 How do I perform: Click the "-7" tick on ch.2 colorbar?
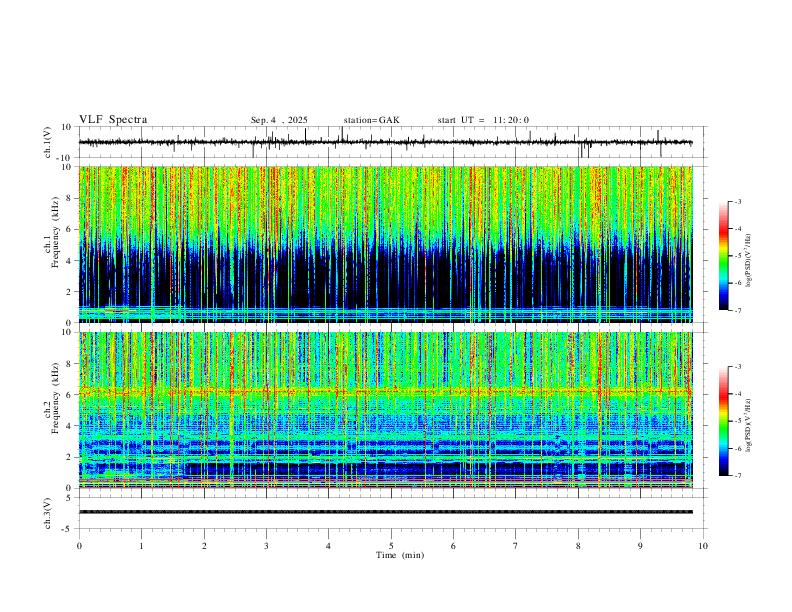[737, 476]
